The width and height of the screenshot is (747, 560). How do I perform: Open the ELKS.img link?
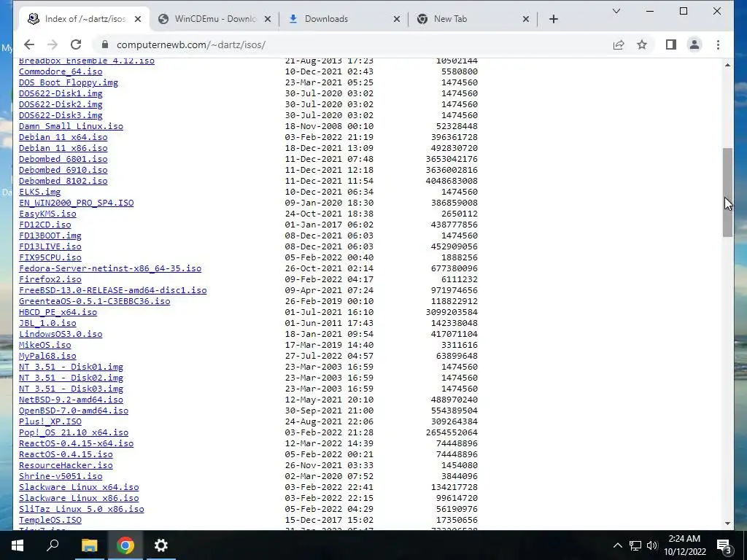click(x=40, y=192)
